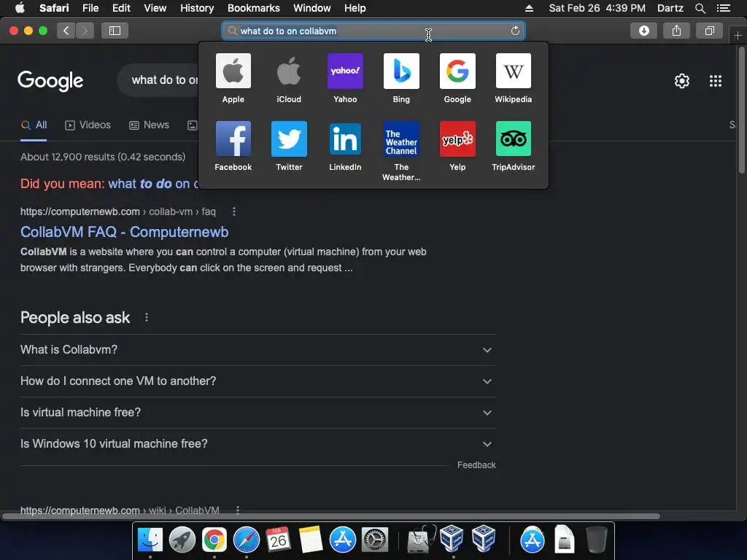Open the Safari share menu
The height and width of the screenshot is (560, 747).
pos(676,31)
